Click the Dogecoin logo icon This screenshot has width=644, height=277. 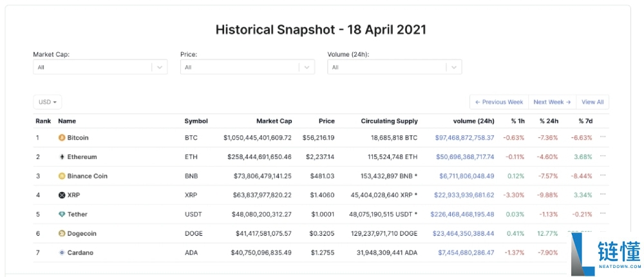click(x=62, y=233)
